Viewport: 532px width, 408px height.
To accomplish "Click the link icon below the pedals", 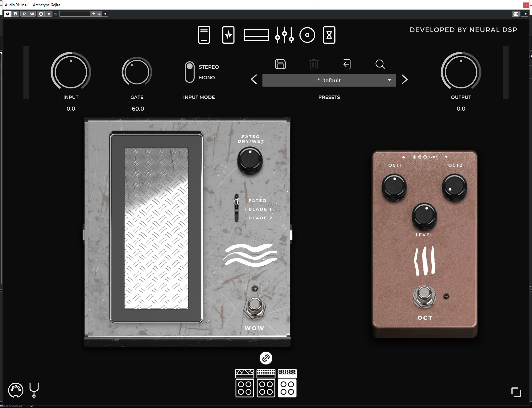I will click(x=266, y=358).
